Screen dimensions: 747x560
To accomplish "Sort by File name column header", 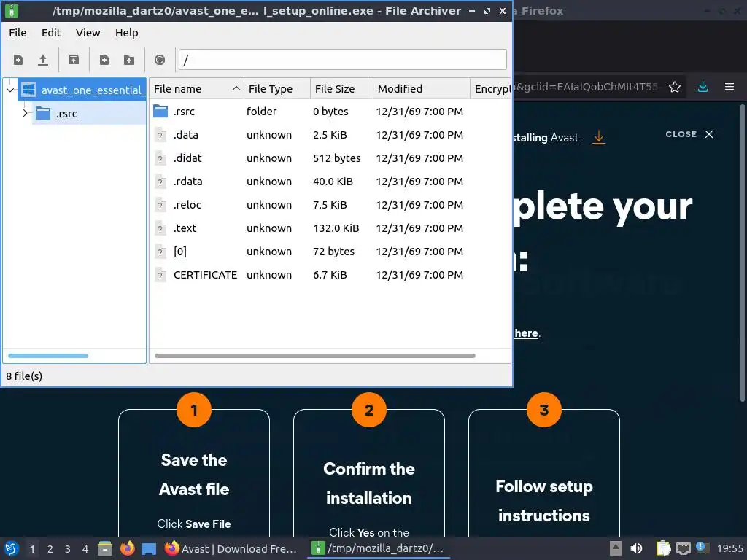I will click(x=196, y=89).
